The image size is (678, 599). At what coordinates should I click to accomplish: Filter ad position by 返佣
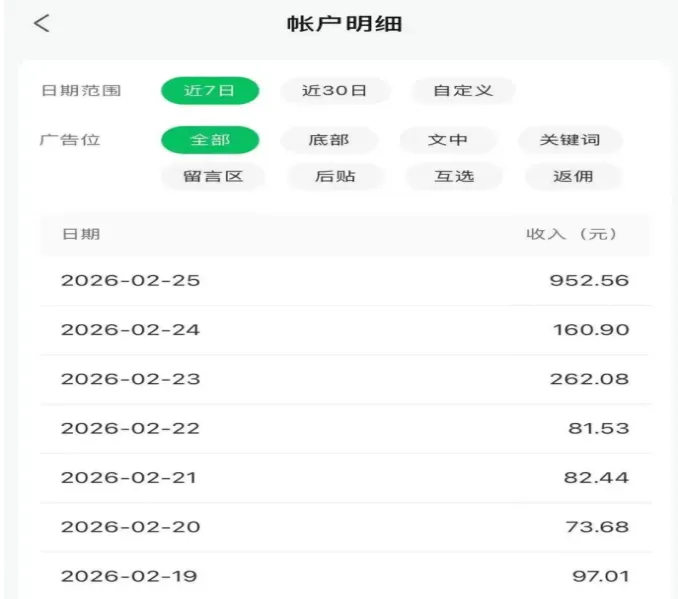[573, 176]
